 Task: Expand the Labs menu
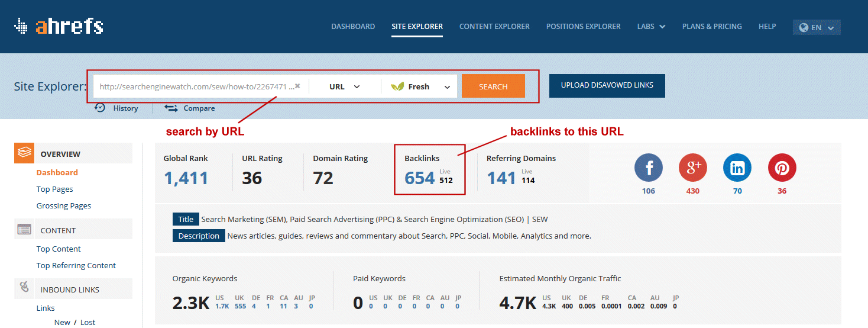(651, 27)
